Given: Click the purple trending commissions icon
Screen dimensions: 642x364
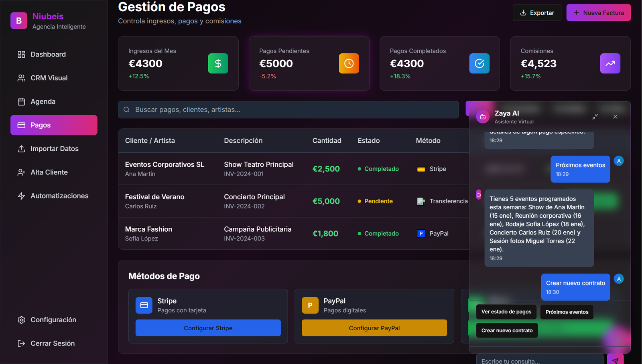Looking at the screenshot, I should [610, 63].
